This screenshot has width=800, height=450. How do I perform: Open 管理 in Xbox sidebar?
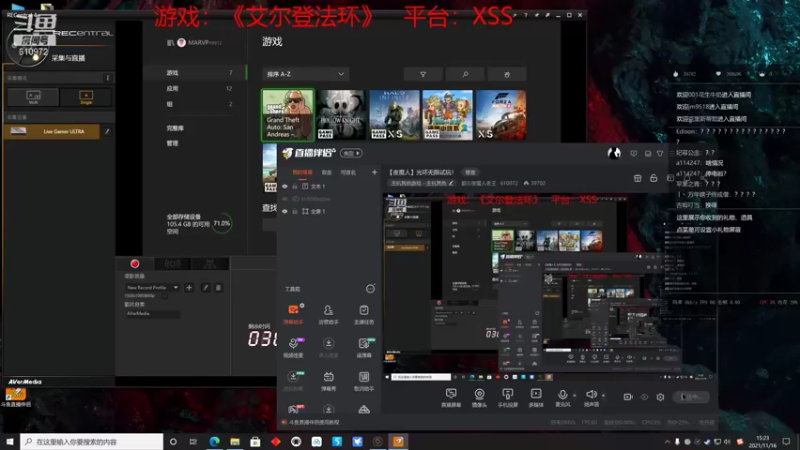point(172,143)
